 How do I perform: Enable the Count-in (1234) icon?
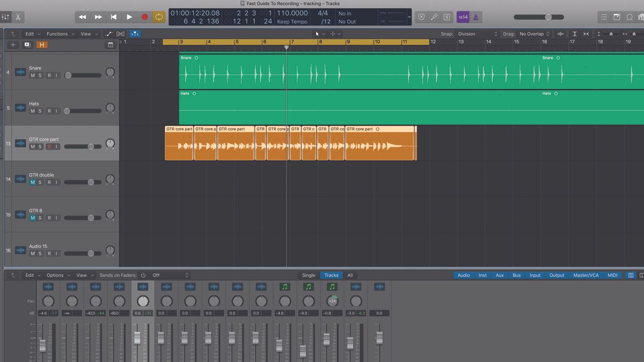462,17
